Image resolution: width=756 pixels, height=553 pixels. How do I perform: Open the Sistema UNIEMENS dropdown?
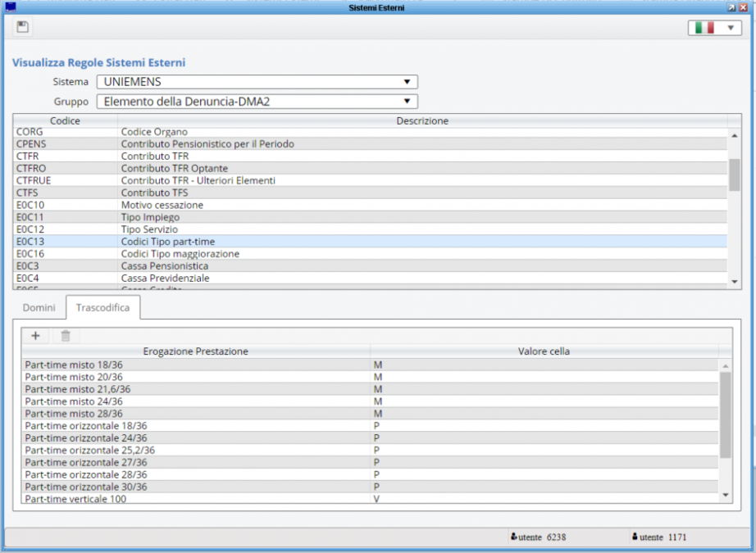click(x=406, y=82)
